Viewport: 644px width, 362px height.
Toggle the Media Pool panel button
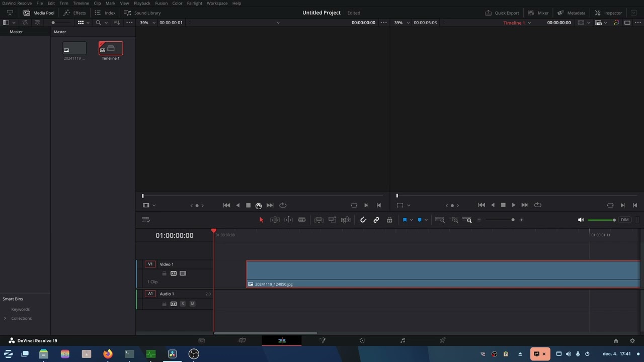pos(39,13)
